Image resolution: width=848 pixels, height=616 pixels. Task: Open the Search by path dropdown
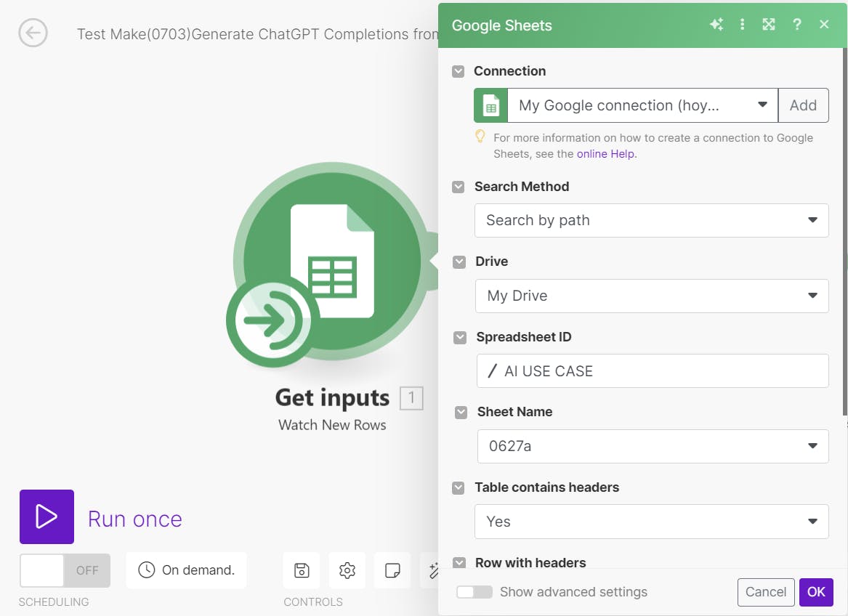[651, 220]
